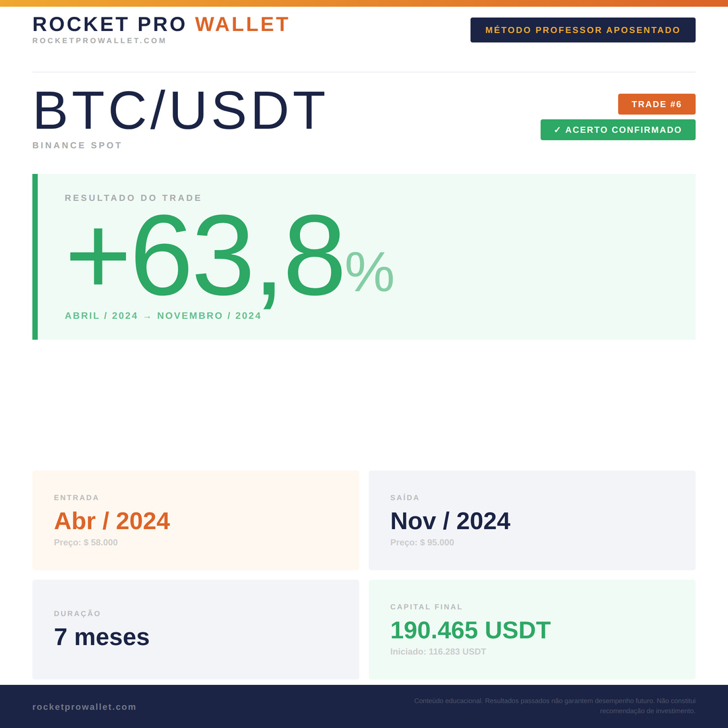This screenshot has height=728, width=728.
Task: Click the disclaimer text in the footer
Action: 554,706
